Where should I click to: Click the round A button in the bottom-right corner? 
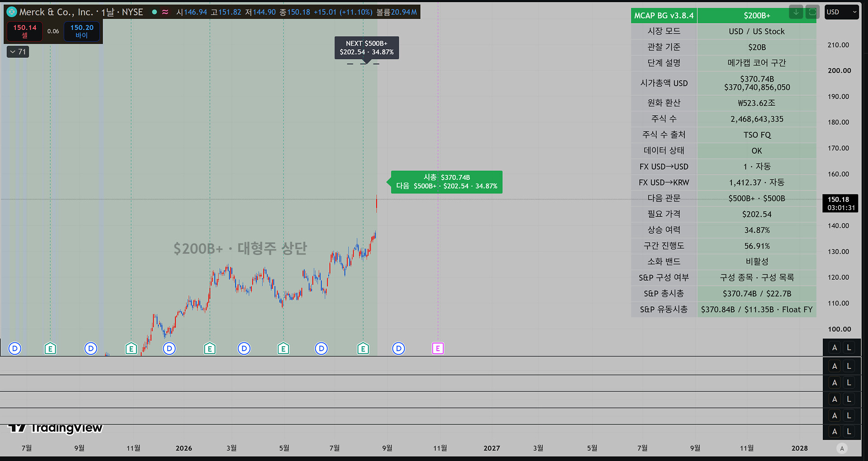[x=842, y=448]
